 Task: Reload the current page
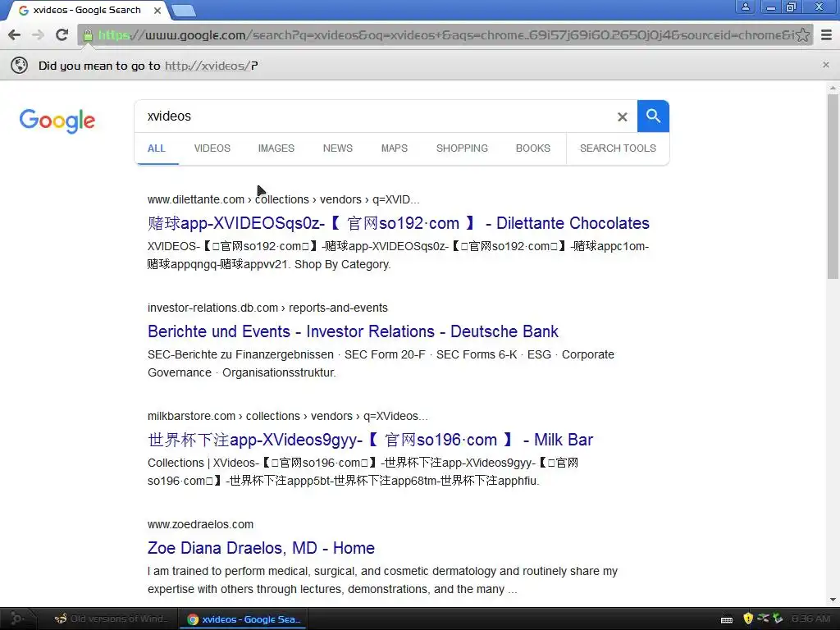[62, 34]
